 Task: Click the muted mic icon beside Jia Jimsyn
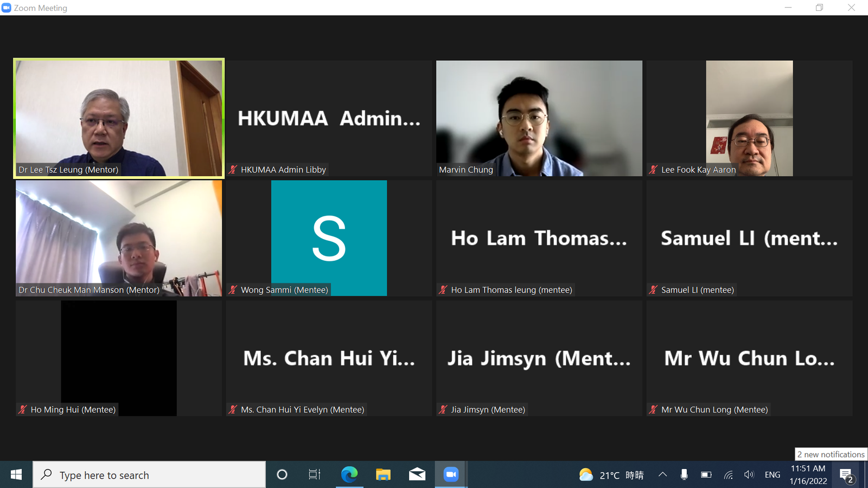point(443,410)
